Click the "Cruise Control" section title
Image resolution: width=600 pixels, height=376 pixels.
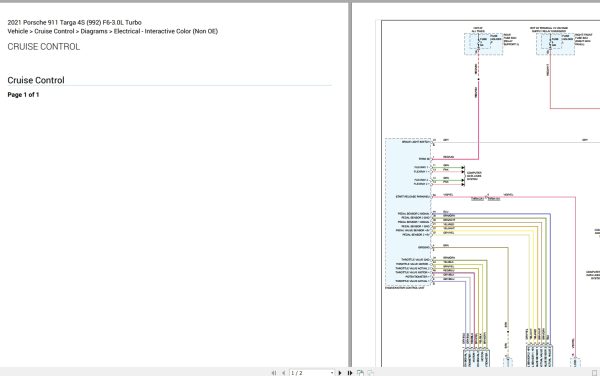coord(36,80)
